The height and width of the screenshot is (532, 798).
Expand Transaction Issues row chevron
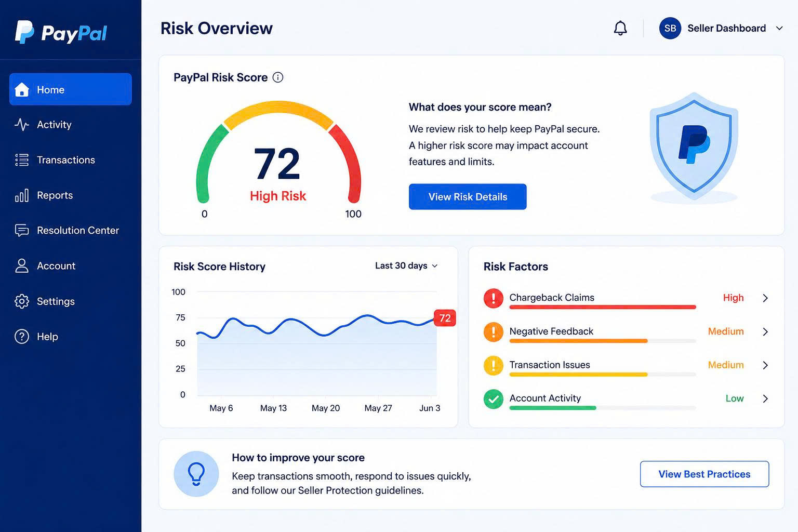765,365
